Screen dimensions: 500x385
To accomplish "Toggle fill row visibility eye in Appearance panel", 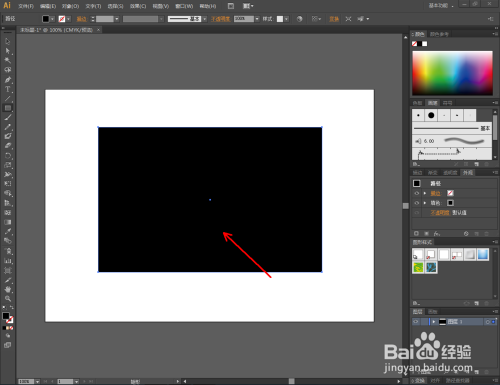I will 416,203.
